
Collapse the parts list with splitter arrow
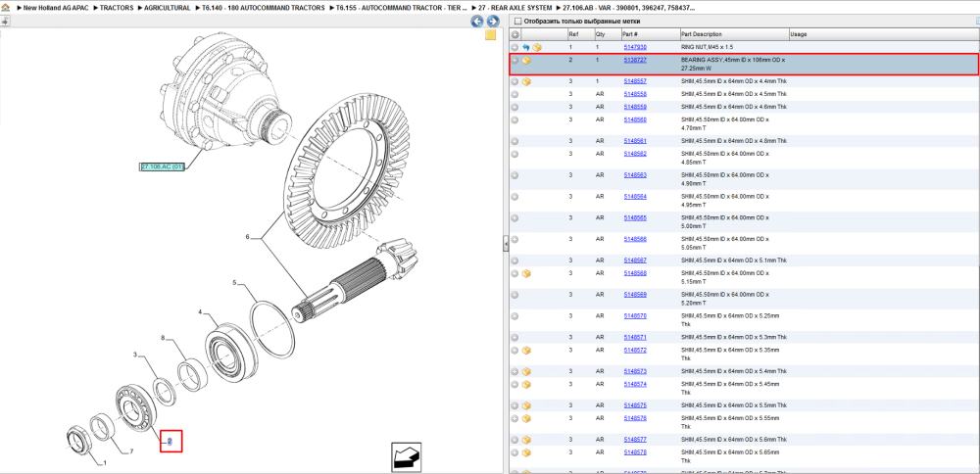point(506,246)
